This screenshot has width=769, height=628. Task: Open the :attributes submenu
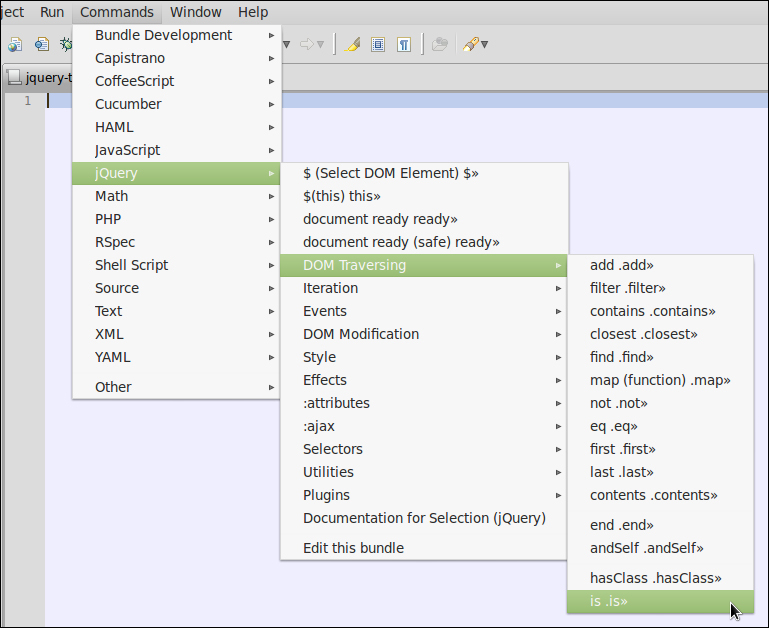coord(424,403)
